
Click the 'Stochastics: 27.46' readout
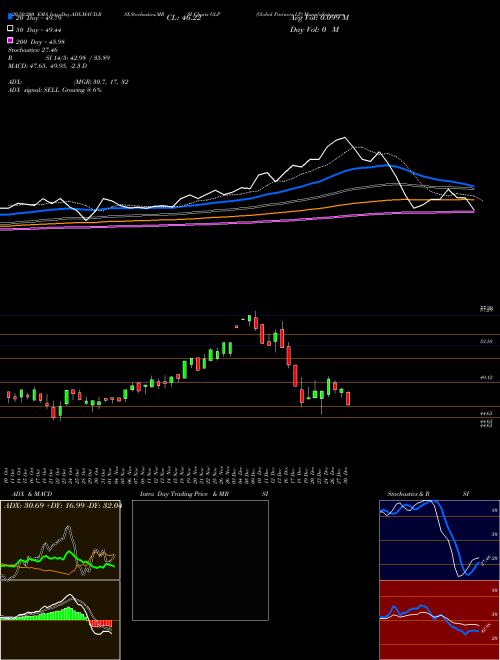(x=32, y=50)
